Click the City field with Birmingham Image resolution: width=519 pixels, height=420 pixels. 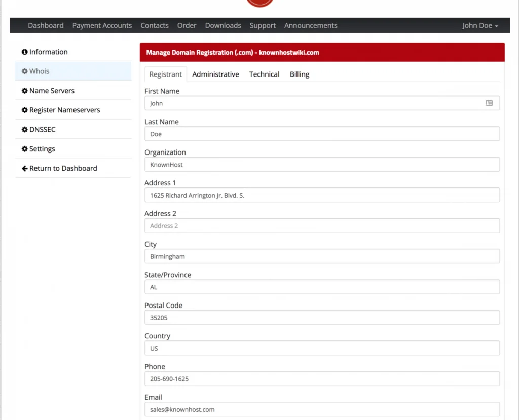coord(322,256)
